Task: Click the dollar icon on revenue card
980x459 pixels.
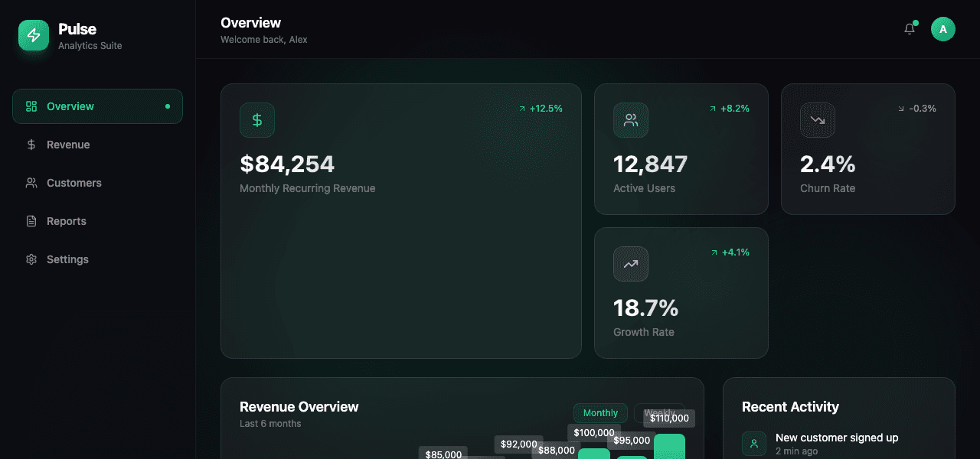Action: click(x=257, y=120)
